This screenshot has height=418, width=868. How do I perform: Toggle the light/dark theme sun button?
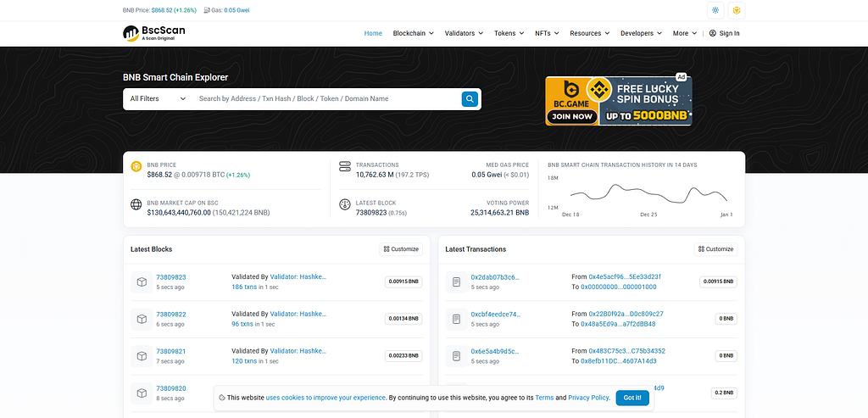point(715,10)
